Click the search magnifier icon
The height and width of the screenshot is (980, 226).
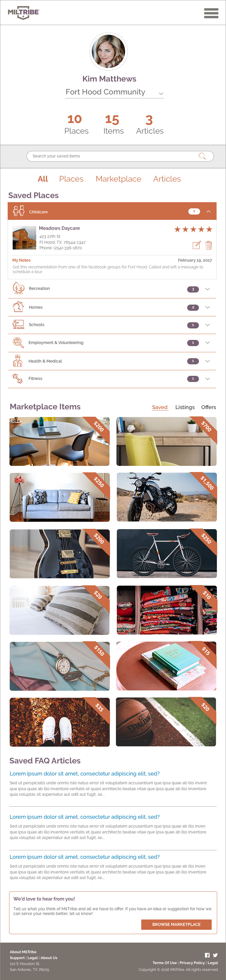pos(202,156)
